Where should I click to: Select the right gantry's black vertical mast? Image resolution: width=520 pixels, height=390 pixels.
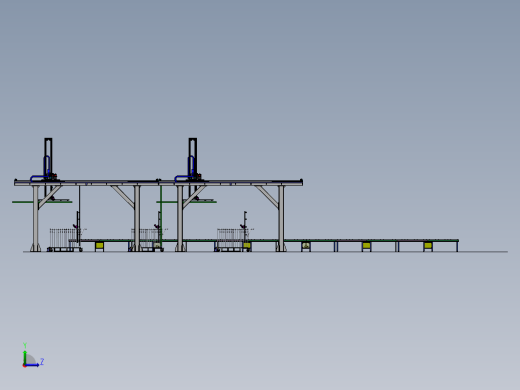click(x=193, y=159)
